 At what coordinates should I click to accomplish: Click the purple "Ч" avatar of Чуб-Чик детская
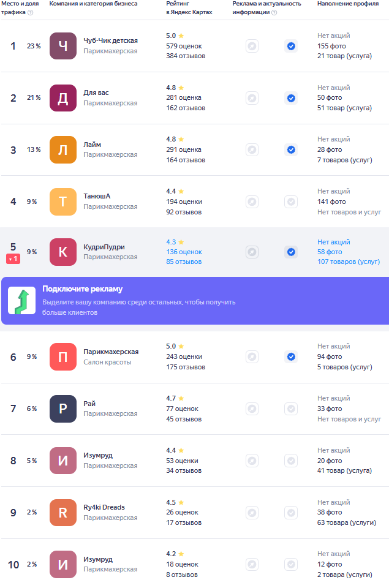(x=63, y=46)
